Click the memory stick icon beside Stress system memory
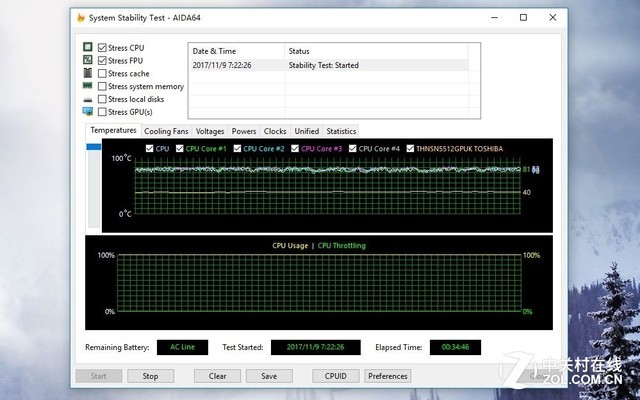Viewport: 640px width, 400px height. coord(88,86)
